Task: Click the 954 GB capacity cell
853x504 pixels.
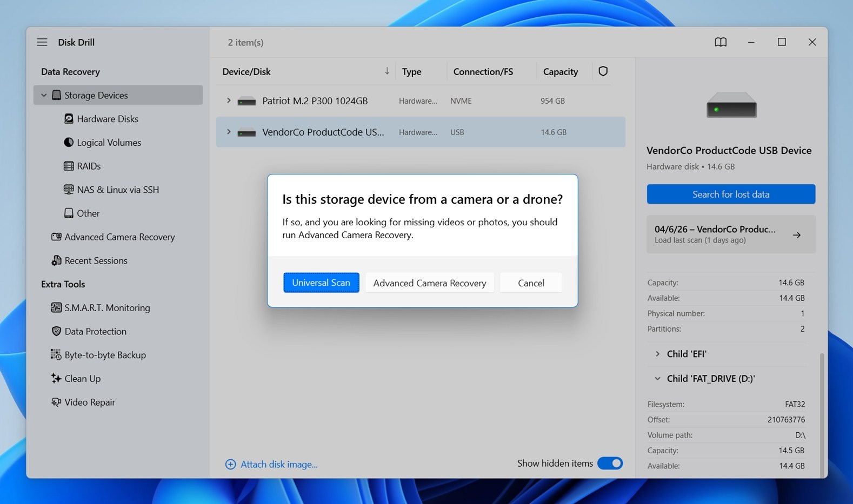Action: click(552, 101)
